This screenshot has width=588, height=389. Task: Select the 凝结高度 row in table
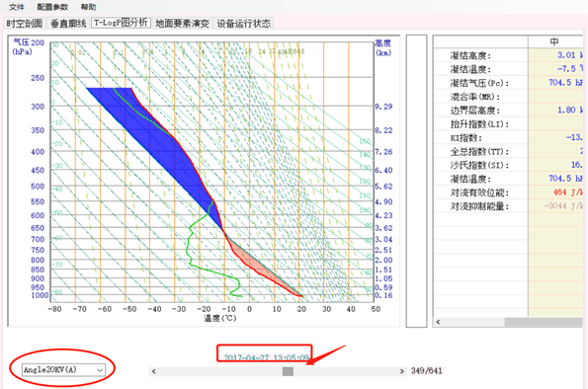[x=508, y=55]
